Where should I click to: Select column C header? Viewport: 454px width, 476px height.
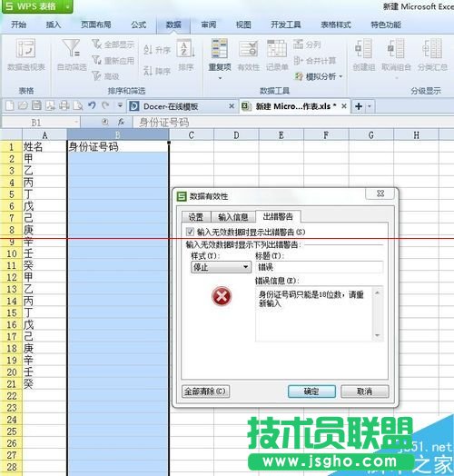[x=192, y=135]
